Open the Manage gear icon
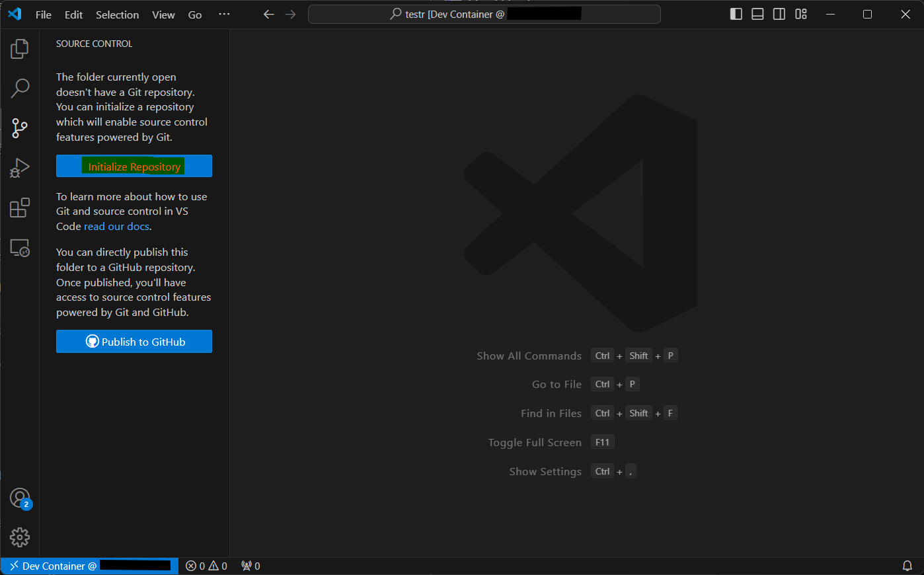 (20, 537)
